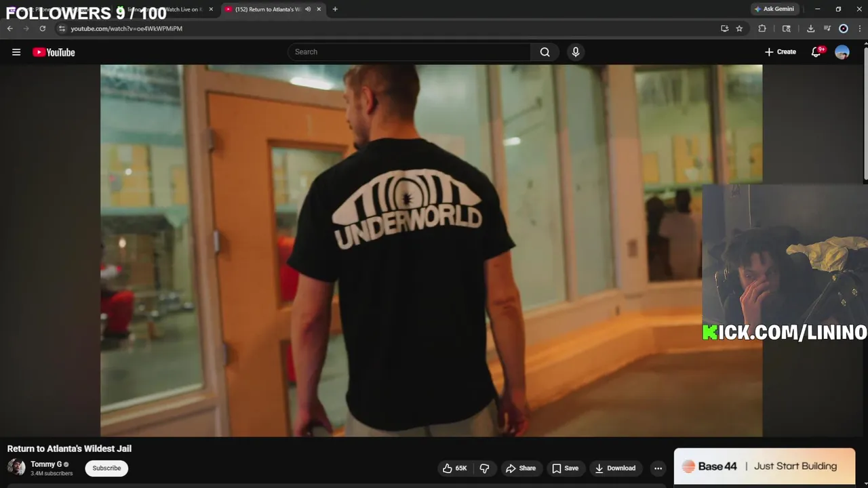Screen dimensions: 868x488
Task: Like the video with thumbs up
Action: pos(455,468)
